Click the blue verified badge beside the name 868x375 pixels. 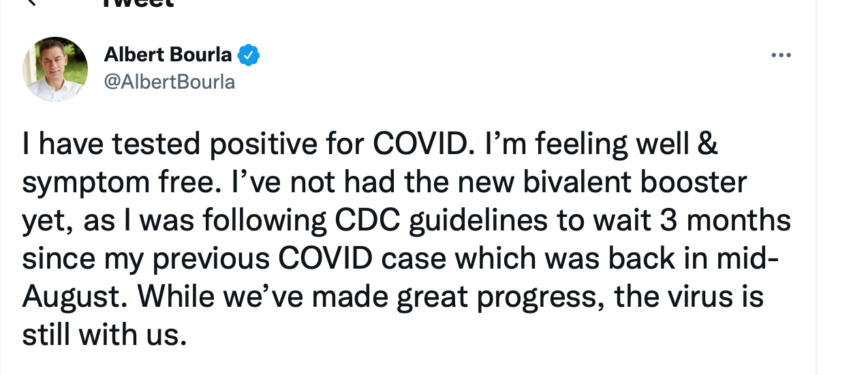(x=248, y=55)
